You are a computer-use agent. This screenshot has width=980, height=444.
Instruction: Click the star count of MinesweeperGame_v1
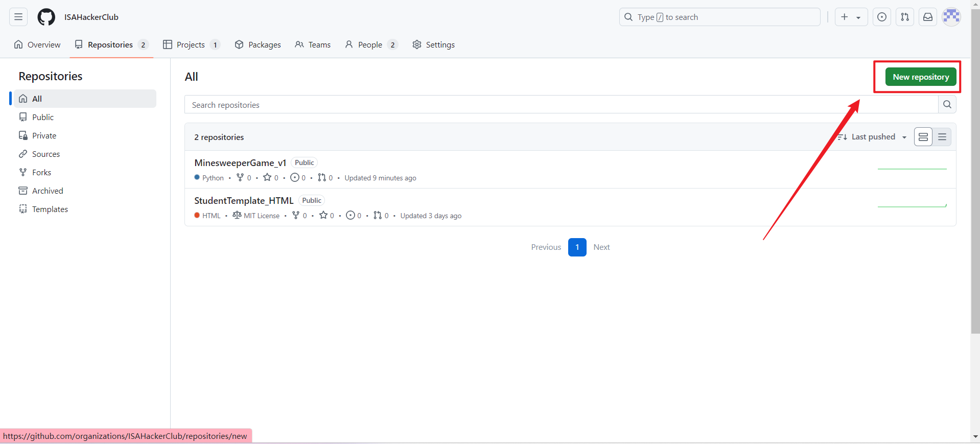[271, 178]
